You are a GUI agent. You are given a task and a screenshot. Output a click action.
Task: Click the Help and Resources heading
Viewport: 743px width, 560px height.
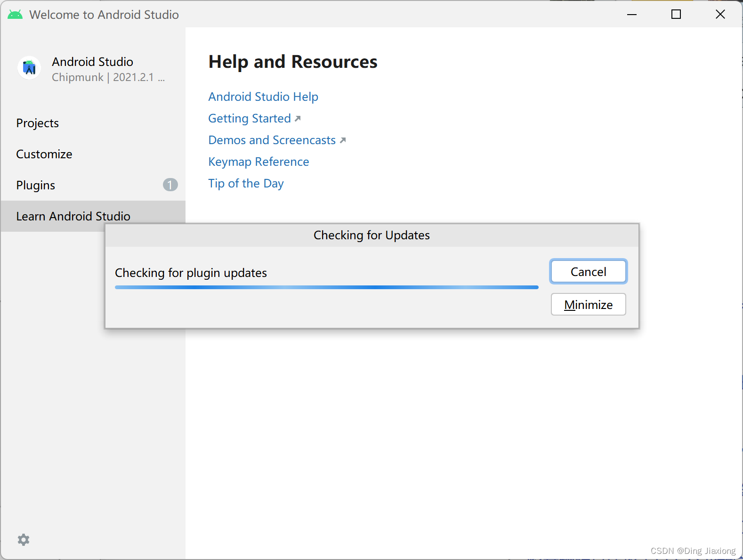coord(293,62)
